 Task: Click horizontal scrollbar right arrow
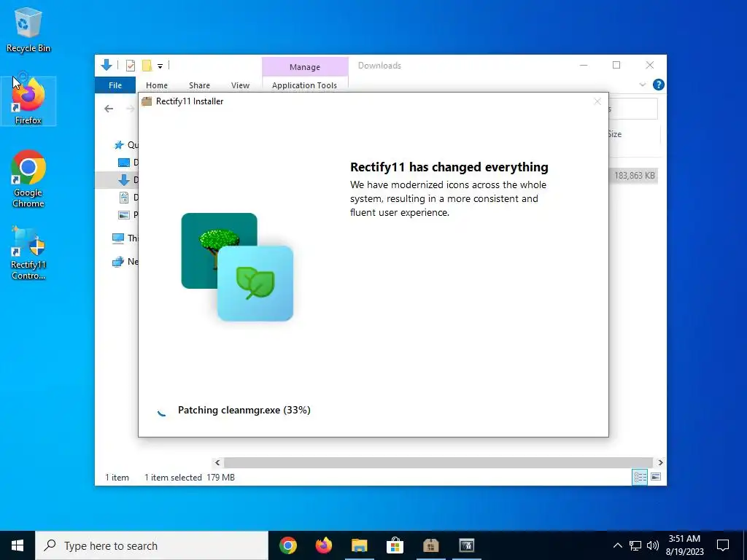pos(660,462)
